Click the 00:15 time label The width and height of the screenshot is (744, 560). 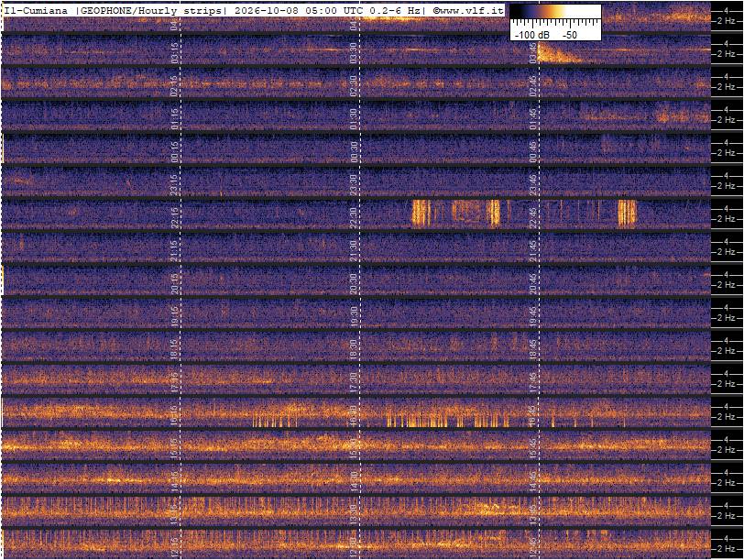175,152
